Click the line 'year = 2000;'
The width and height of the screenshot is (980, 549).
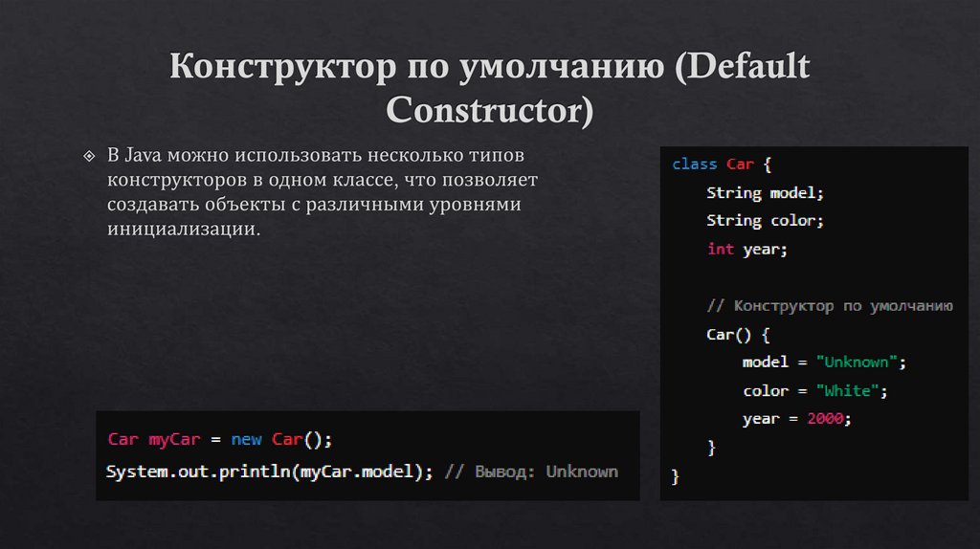tap(797, 419)
